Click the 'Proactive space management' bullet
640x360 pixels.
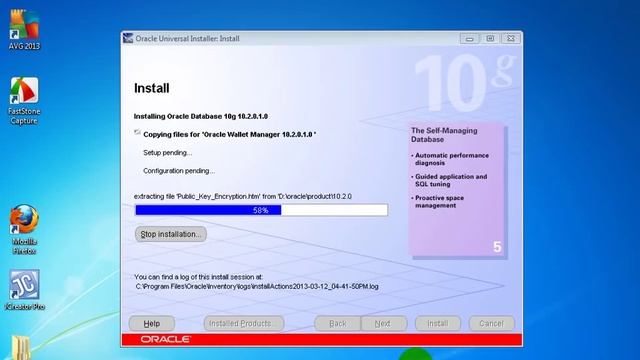pyautogui.click(x=438, y=202)
